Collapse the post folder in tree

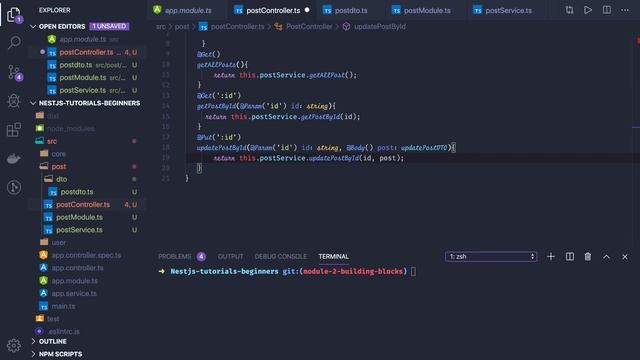59,167
